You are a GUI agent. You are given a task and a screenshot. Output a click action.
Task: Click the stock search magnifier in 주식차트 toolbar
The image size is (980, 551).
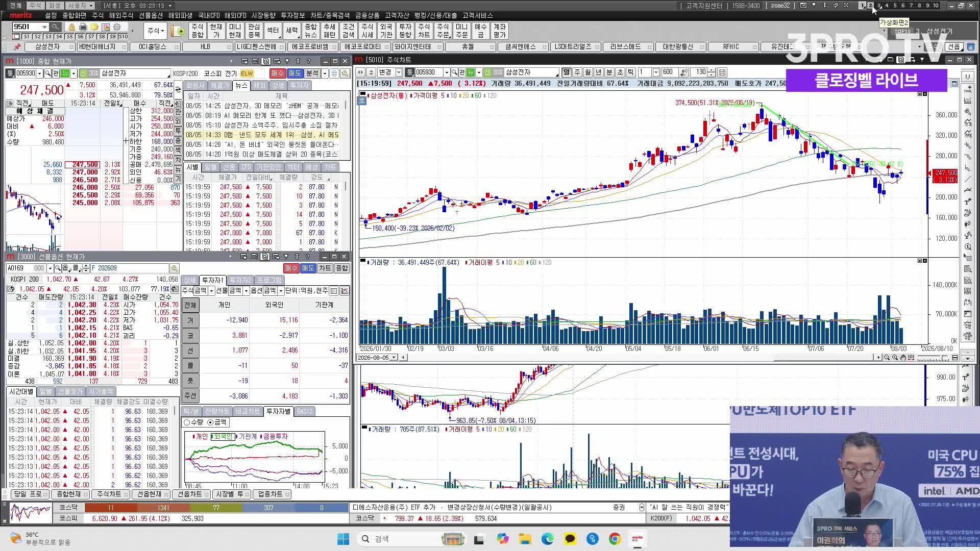pyautogui.click(x=454, y=72)
